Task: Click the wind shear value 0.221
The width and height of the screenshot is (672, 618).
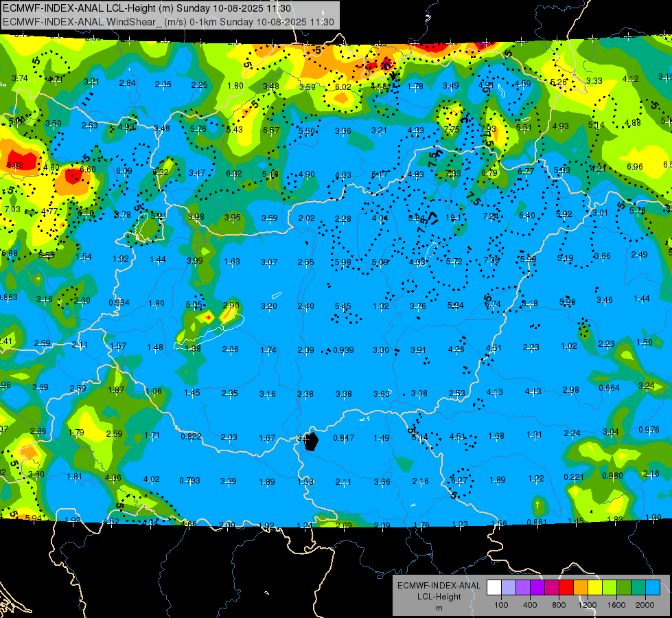Action: tap(574, 477)
